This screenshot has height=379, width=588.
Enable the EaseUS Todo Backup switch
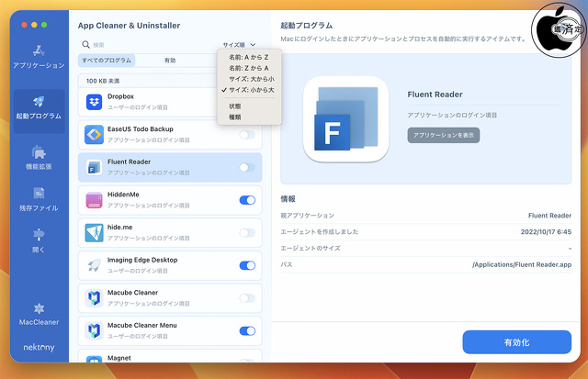pyautogui.click(x=247, y=135)
